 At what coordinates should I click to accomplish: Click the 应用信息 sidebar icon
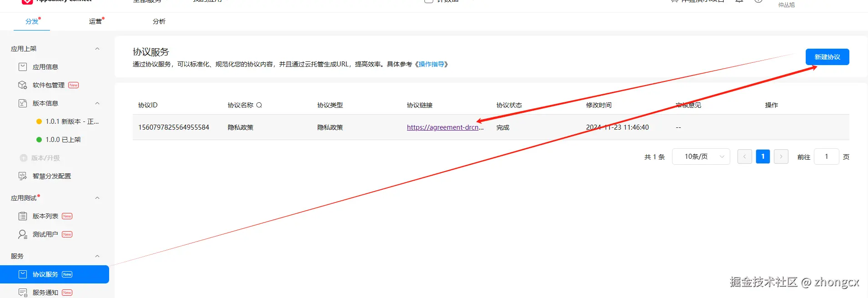(x=23, y=67)
